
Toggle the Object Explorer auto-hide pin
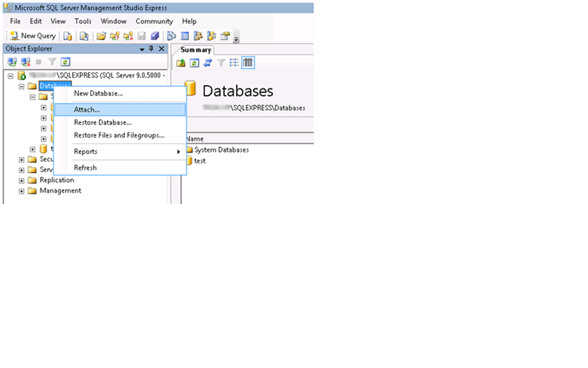151,49
